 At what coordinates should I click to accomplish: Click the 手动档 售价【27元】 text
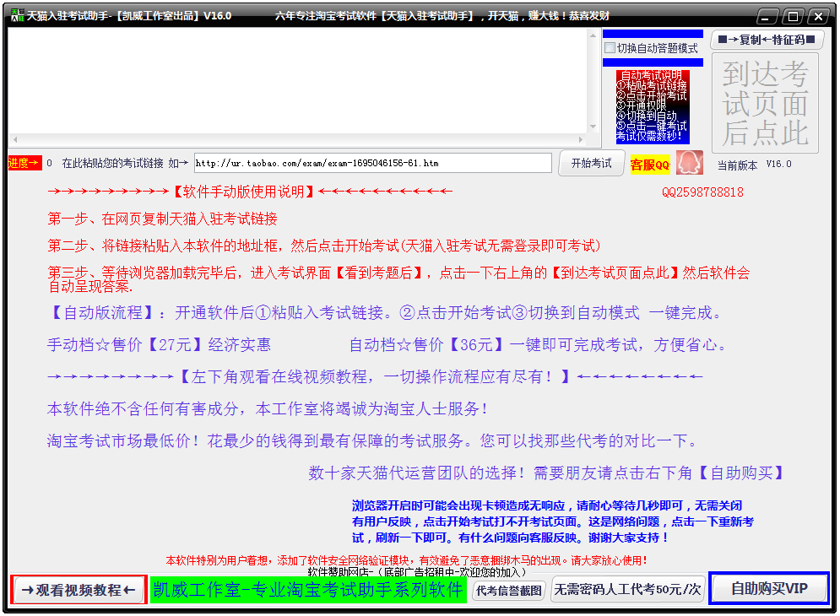[x=159, y=344]
